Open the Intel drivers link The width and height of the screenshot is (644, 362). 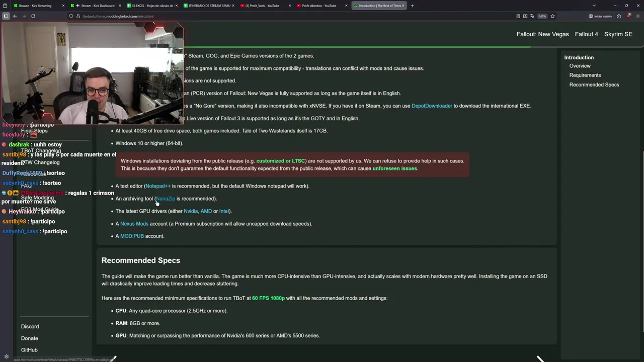click(x=224, y=211)
